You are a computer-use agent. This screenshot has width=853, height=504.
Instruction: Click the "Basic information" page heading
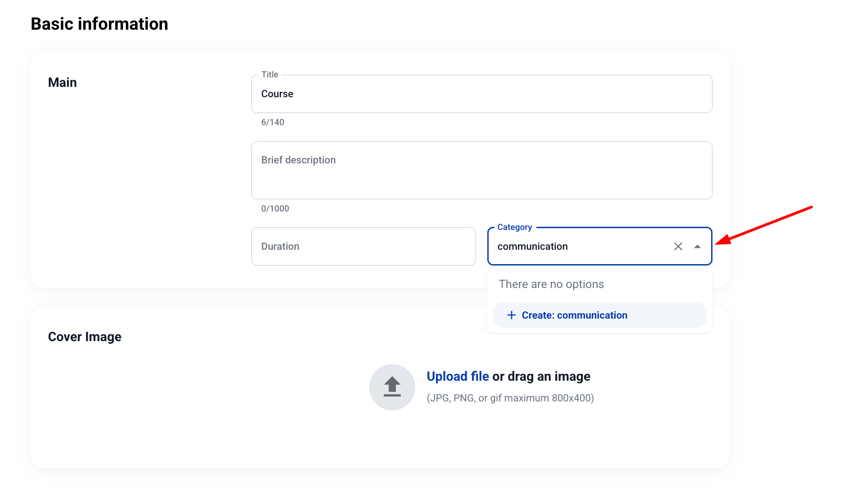[99, 24]
